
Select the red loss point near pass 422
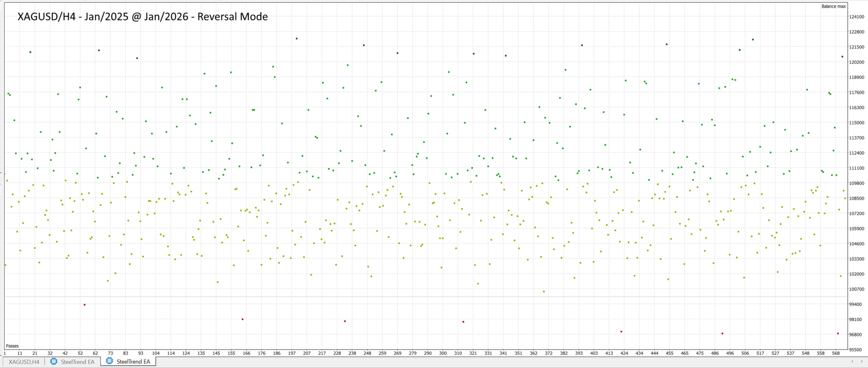point(621,332)
